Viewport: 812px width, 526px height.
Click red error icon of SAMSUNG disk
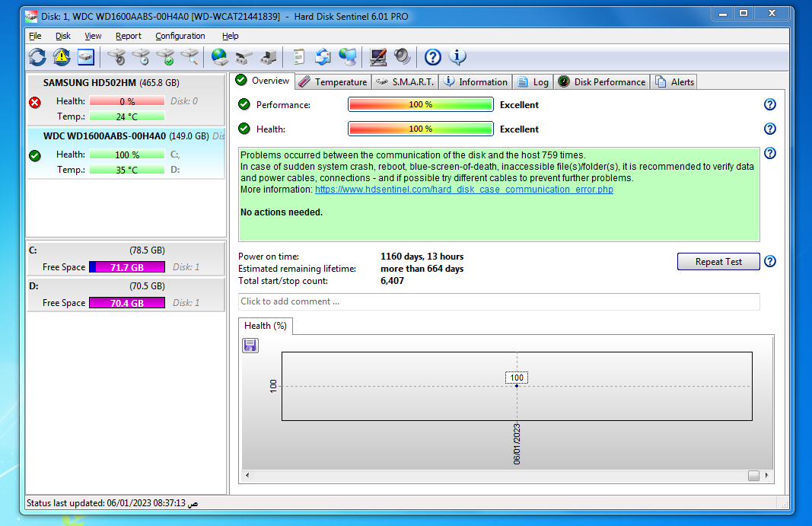pos(35,103)
